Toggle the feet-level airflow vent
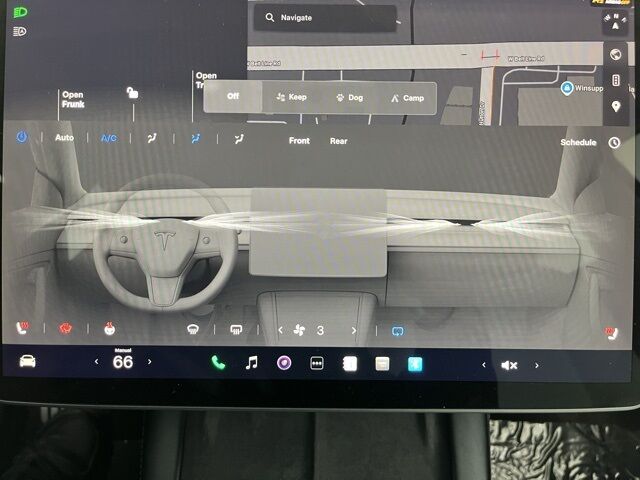This screenshot has width=640, height=480. coord(239,139)
